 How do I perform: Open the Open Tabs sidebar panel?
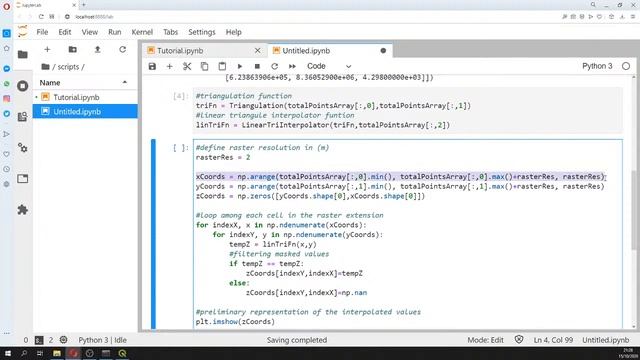(23, 179)
